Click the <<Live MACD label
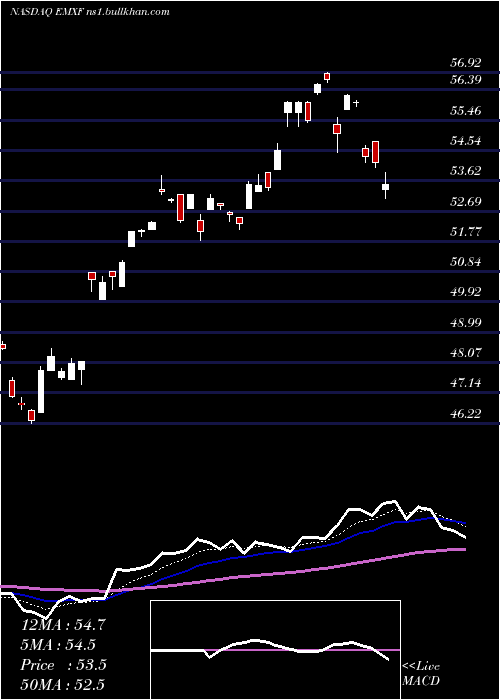The height and width of the screenshot is (700, 500). point(421,673)
